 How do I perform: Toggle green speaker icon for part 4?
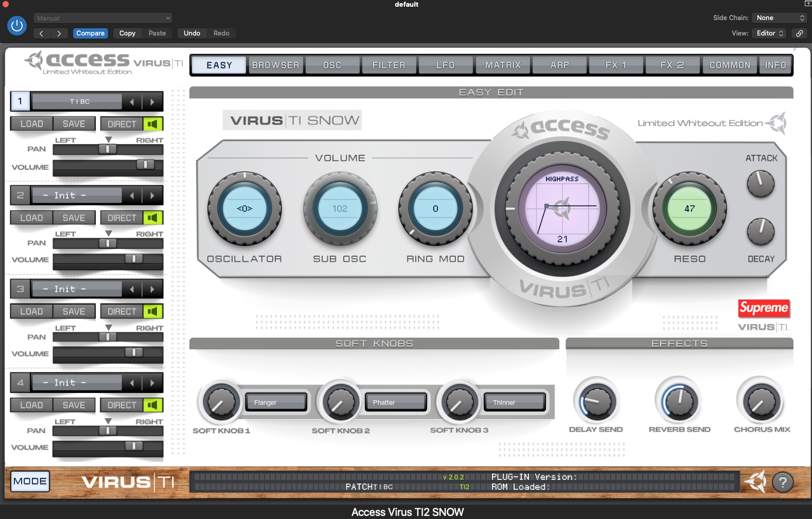pyautogui.click(x=153, y=405)
